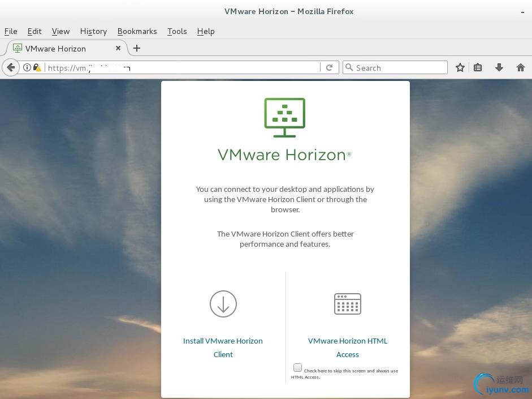
Task: Go back with the back arrow
Action: pos(11,67)
